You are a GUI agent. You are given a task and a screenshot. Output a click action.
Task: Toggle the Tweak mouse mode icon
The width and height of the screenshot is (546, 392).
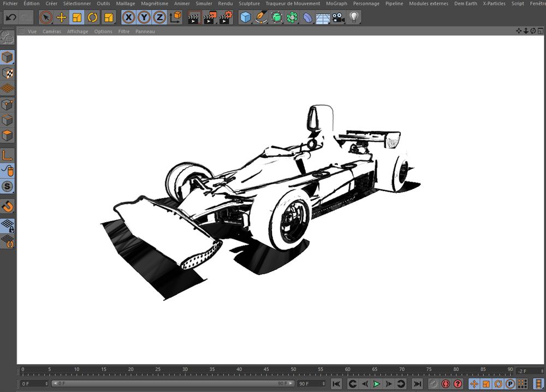(x=7, y=171)
